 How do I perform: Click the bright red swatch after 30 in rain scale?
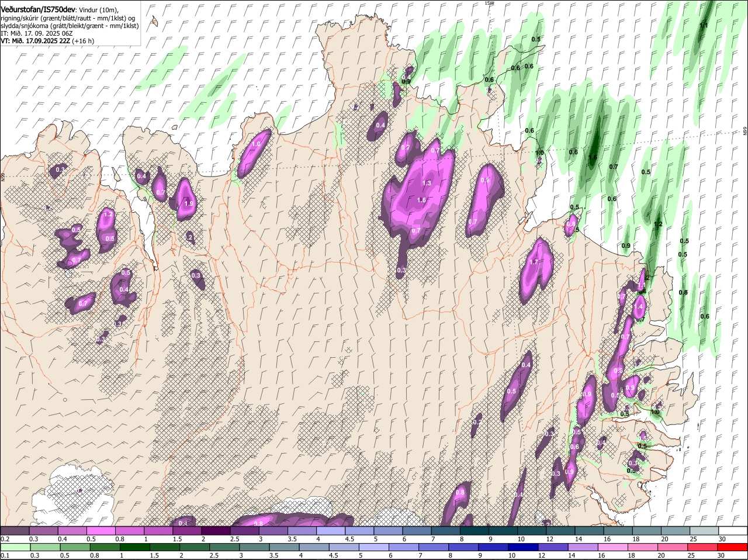tap(733, 547)
